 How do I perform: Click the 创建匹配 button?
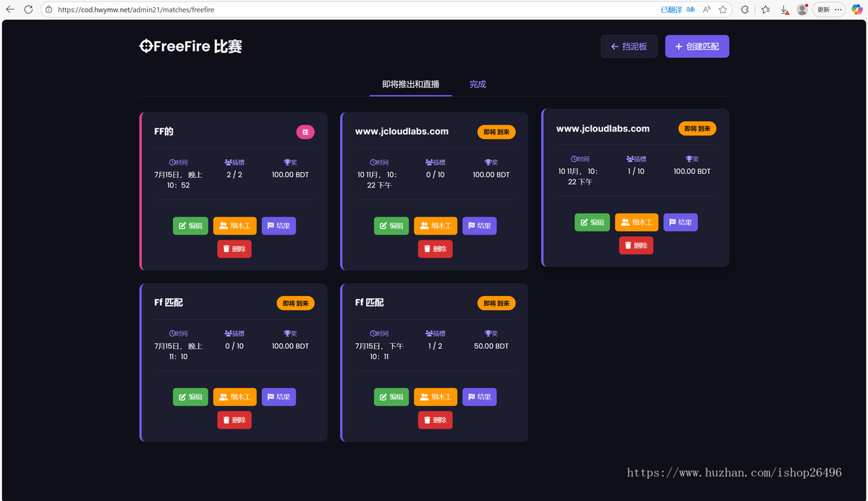[x=697, y=46]
